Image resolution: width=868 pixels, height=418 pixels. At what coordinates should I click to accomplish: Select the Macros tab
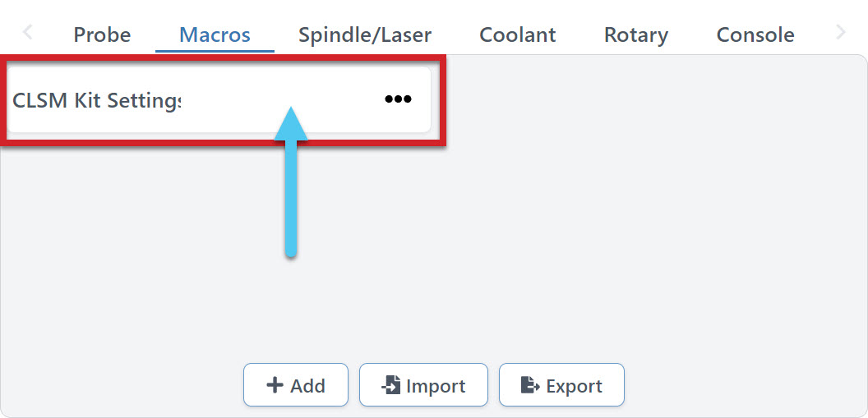[215, 35]
